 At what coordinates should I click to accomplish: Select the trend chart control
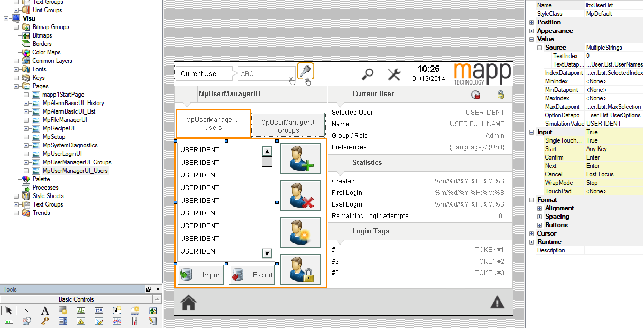(x=117, y=321)
